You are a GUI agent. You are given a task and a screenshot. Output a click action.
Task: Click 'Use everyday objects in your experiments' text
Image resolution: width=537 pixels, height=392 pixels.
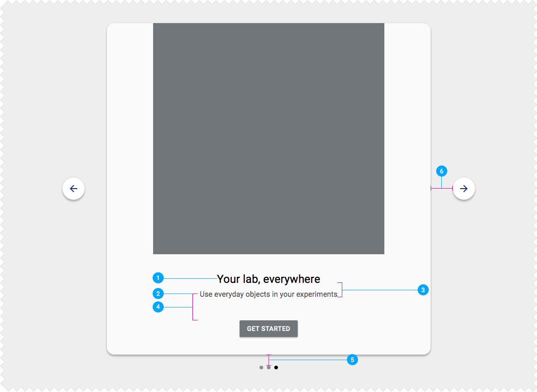pos(268,294)
